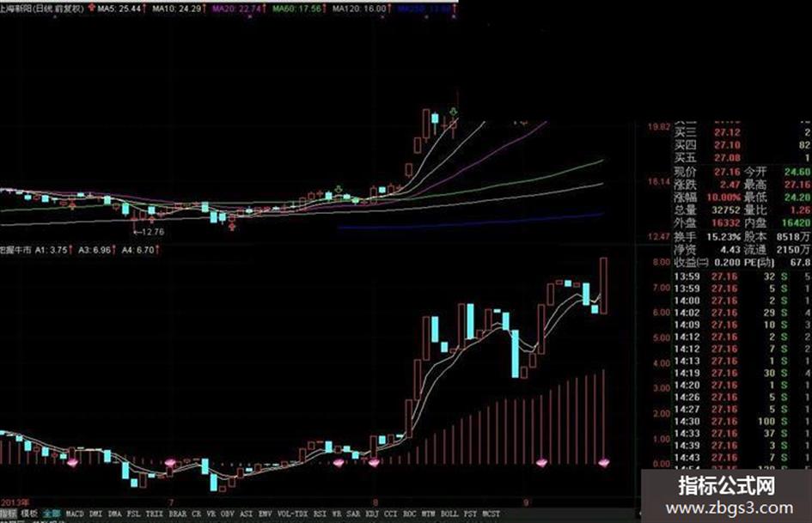Screen dimensions: 812x523
Task: Click month 8 marker on time axis
Action: [x=375, y=502]
